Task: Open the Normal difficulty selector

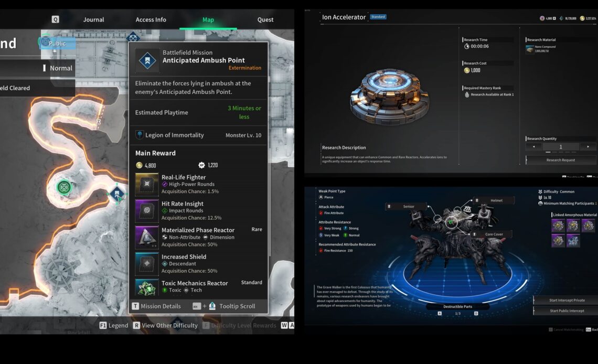Action: 58,68
